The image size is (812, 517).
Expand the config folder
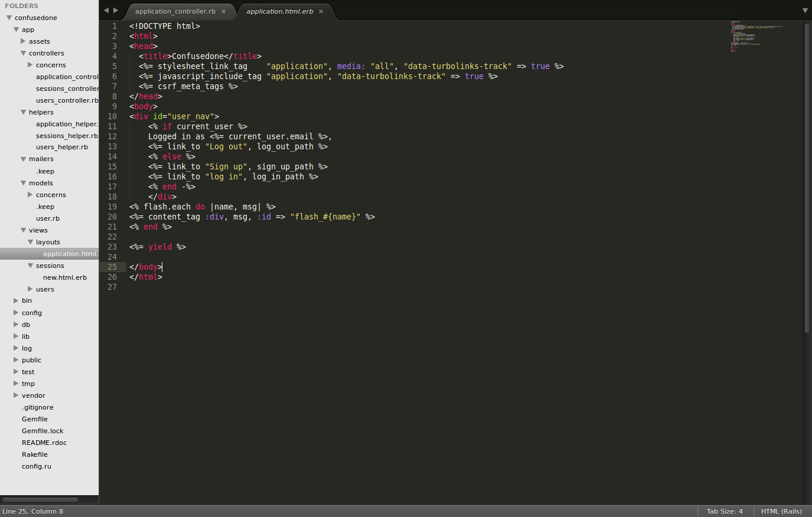[x=16, y=313]
